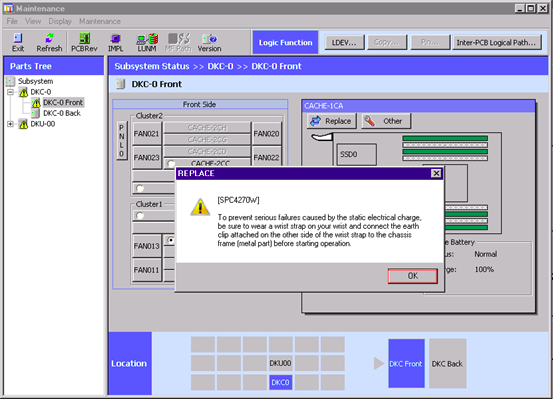Select the radio button below Cluster1 label

(x=140, y=215)
